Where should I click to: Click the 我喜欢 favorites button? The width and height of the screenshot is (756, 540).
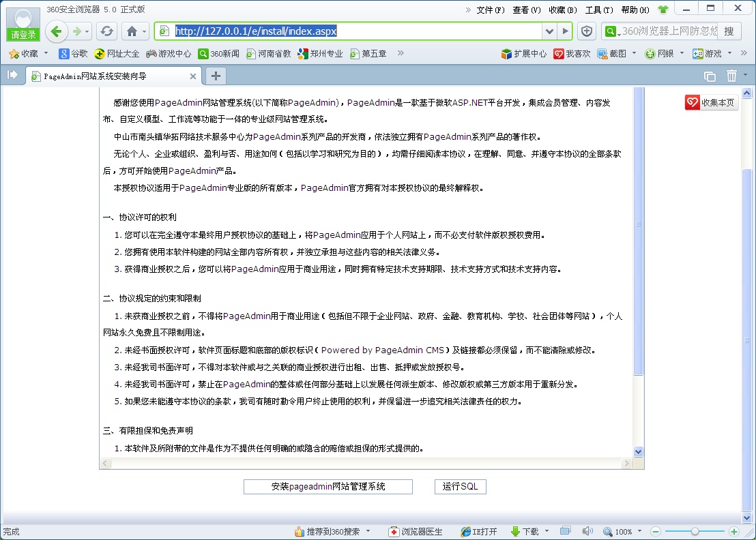[x=572, y=53]
